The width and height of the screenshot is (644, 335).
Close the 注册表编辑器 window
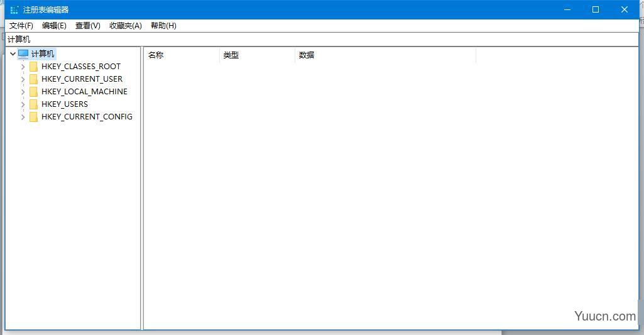pos(625,9)
